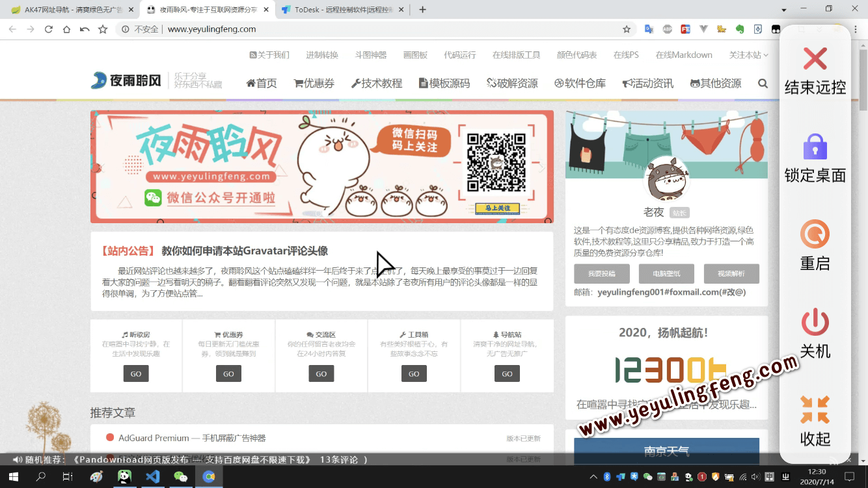Click GO under 听歌房
868x488 pixels.
click(136, 373)
